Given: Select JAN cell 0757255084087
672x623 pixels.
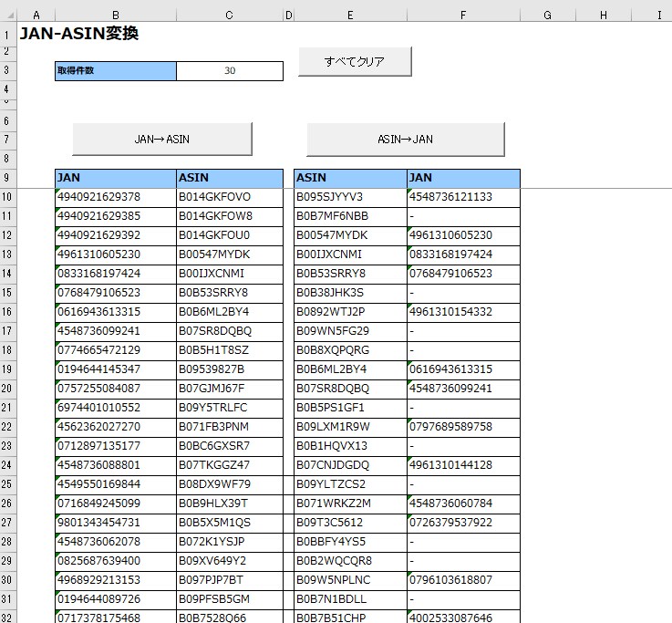Looking at the screenshot, I should click(x=116, y=389).
